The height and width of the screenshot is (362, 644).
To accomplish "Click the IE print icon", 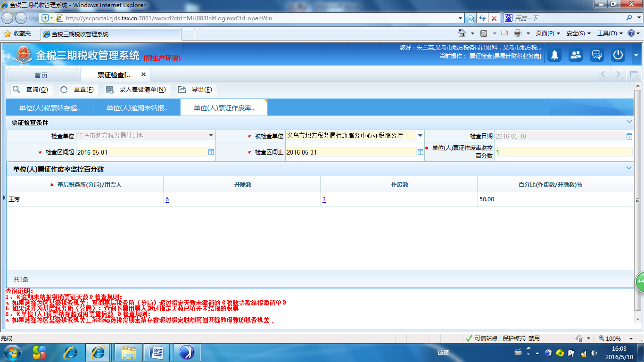I will pos(518,33).
